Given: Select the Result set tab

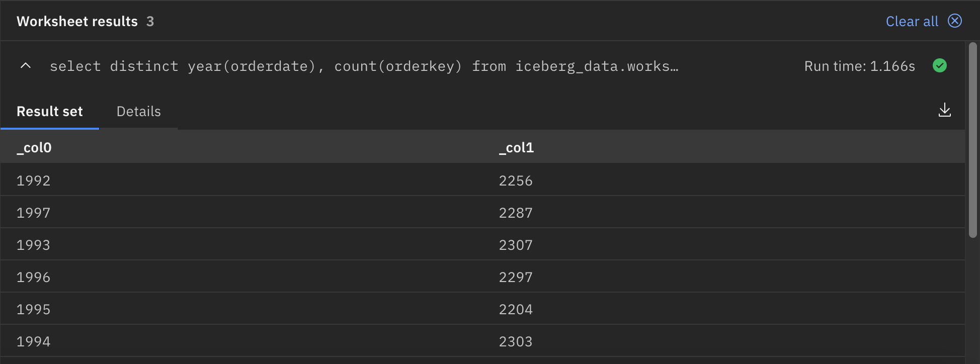Looking at the screenshot, I should pyautogui.click(x=50, y=112).
